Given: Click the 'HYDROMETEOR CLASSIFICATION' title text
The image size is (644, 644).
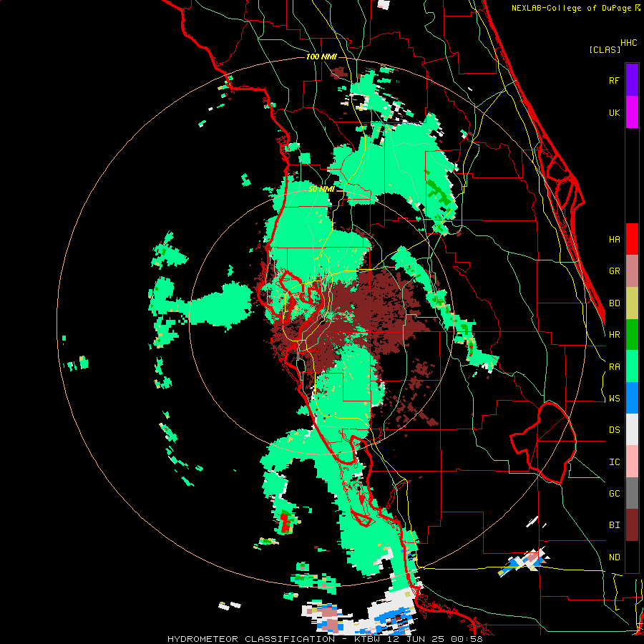Looking at the screenshot, I should [x=251, y=639].
